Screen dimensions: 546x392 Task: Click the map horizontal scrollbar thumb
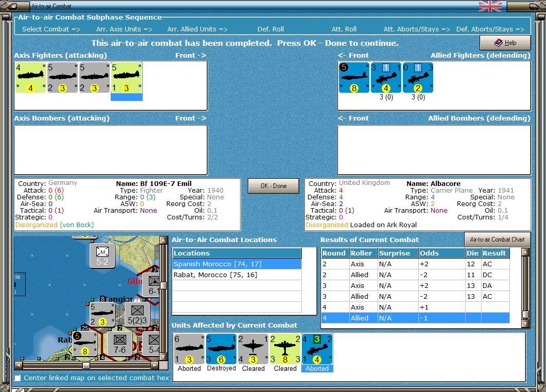(86, 365)
